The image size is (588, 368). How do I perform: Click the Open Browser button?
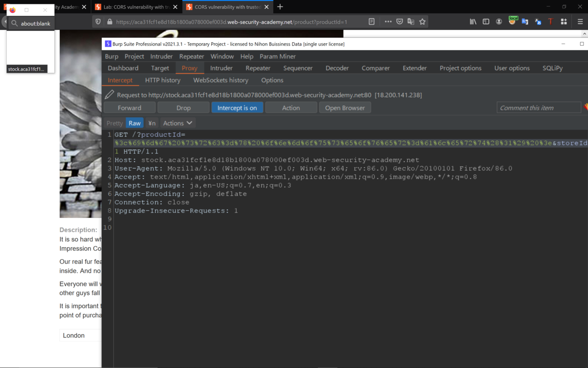345,107
